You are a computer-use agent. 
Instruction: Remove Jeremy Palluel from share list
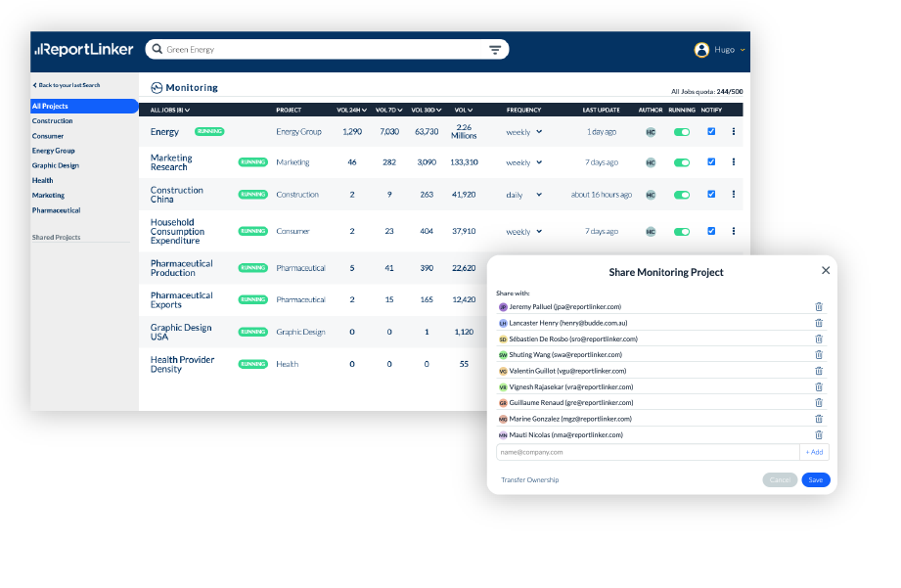click(819, 307)
